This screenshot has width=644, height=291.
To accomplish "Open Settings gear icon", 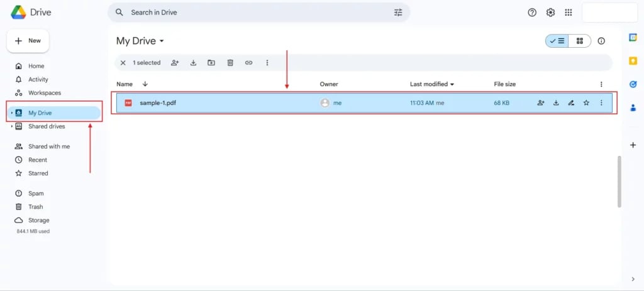I will pyautogui.click(x=550, y=13).
